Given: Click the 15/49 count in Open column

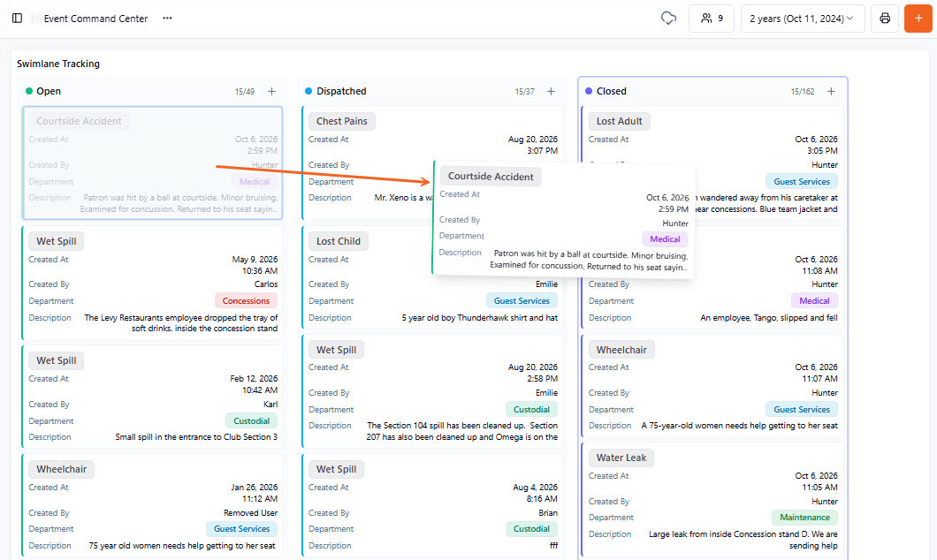Looking at the screenshot, I should point(244,92).
